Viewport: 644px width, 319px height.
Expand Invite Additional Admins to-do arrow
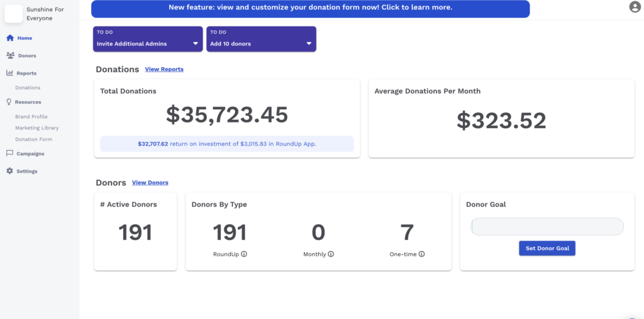coord(196,44)
